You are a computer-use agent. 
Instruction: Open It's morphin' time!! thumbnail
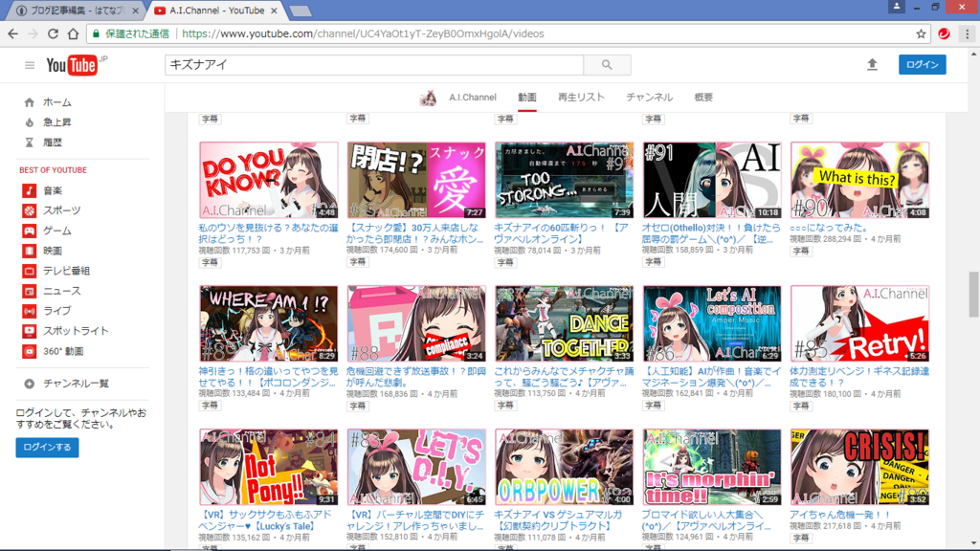click(x=712, y=467)
